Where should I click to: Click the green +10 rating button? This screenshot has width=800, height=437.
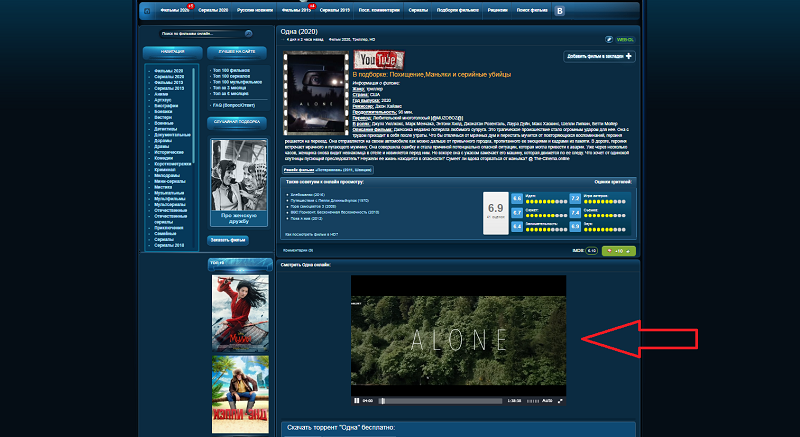(618, 251)
